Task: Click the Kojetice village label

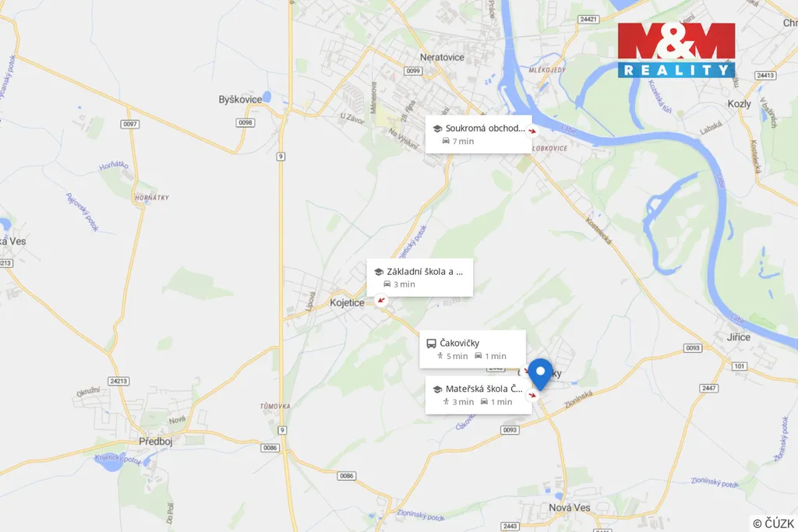Action: 347,303
